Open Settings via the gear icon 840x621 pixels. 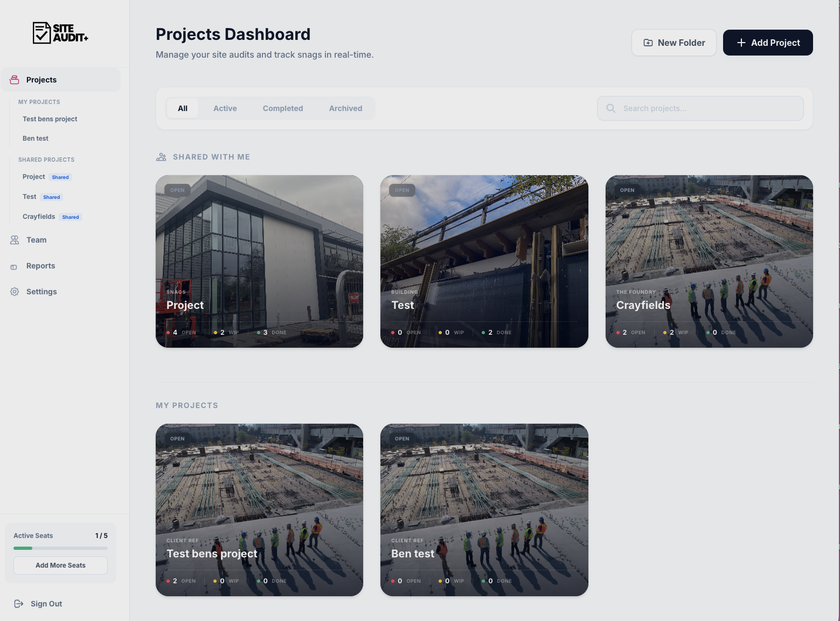pos(14,292)
